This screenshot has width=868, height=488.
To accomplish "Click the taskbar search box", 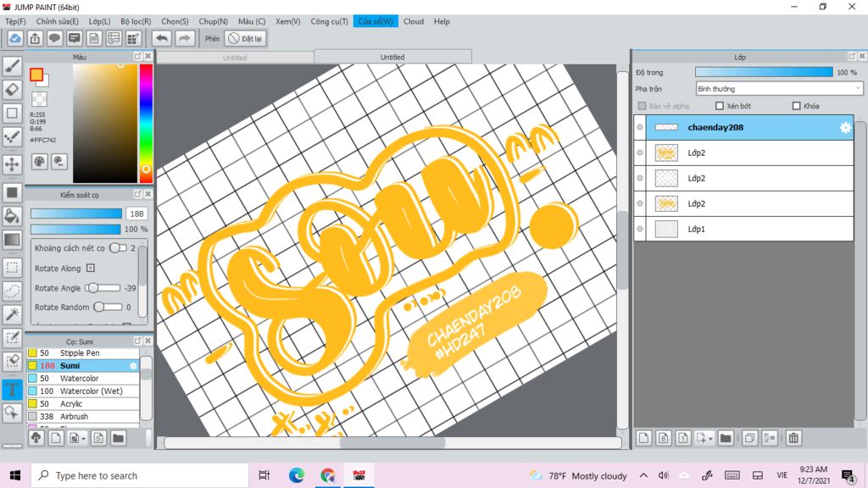I will [x=140, y=475].
